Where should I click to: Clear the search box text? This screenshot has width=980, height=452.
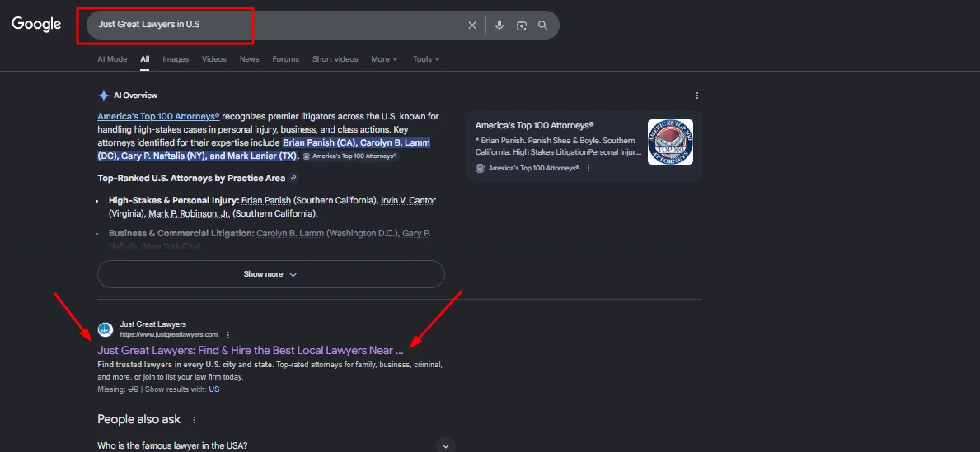point(472,26)
